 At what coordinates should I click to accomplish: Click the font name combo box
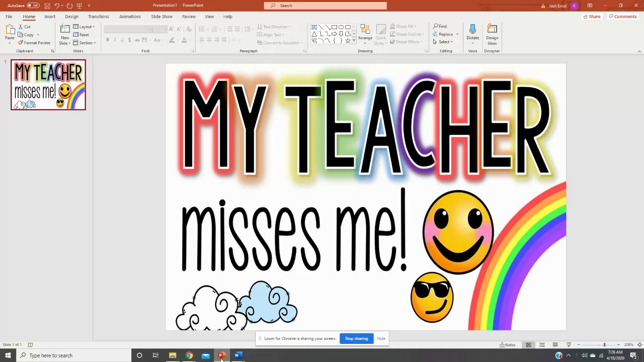(x=128, y=29)
